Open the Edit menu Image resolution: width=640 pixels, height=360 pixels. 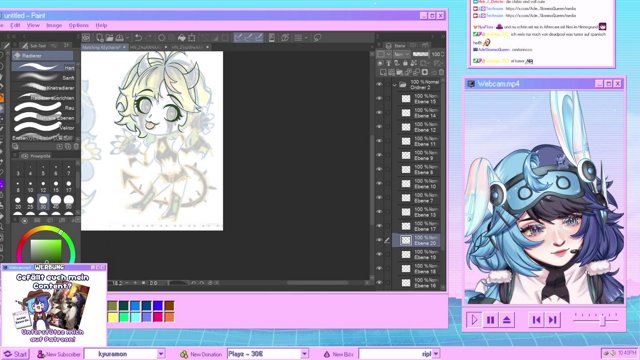pos(15,25)
